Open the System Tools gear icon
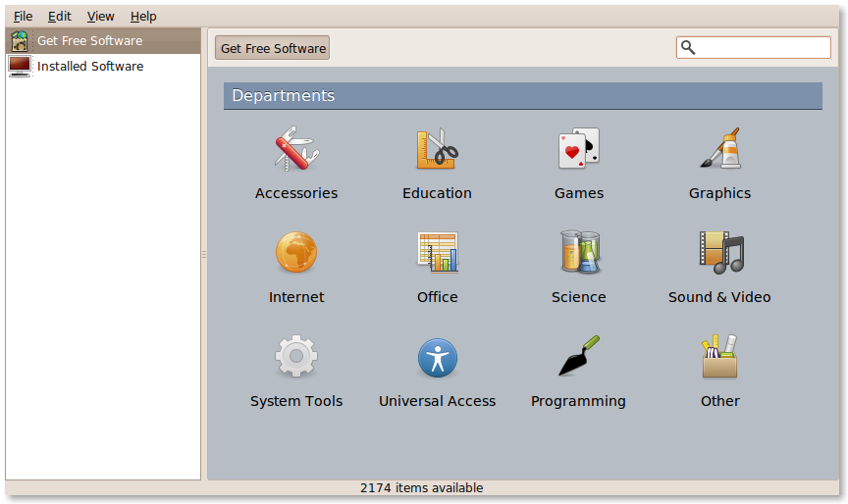The width and height of the screenshot is (848, 504). (x=296, y=356)
